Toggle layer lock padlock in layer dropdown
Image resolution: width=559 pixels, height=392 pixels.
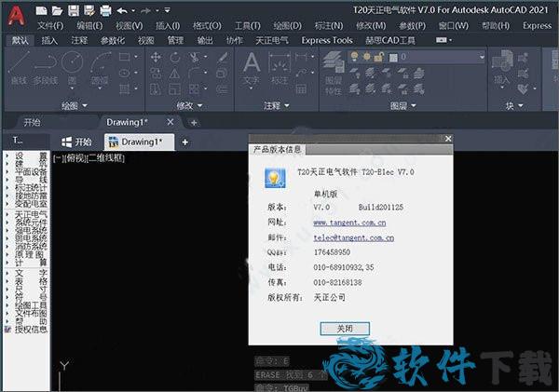click(x=379, y=57)
